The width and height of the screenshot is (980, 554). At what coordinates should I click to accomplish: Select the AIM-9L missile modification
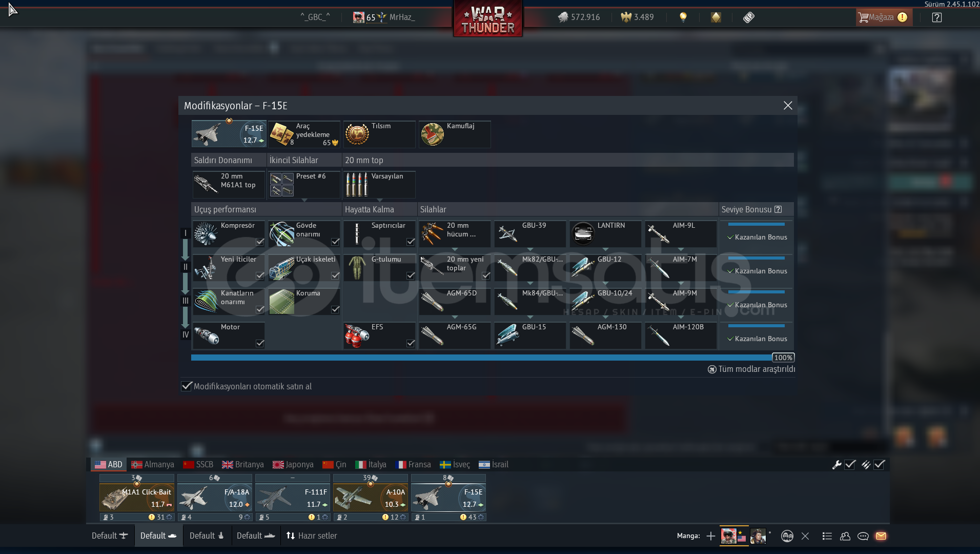tap(681, 234)
